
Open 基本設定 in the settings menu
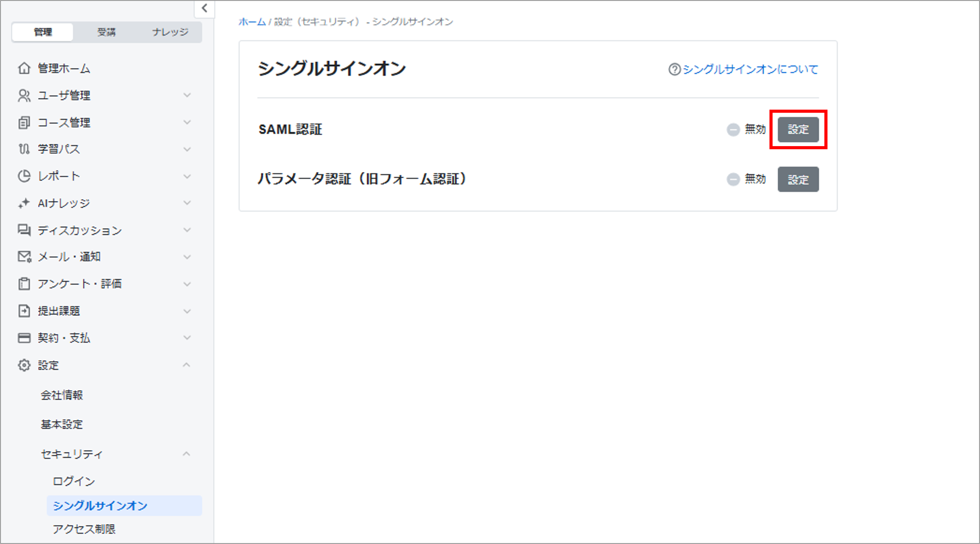pos(62,424)
